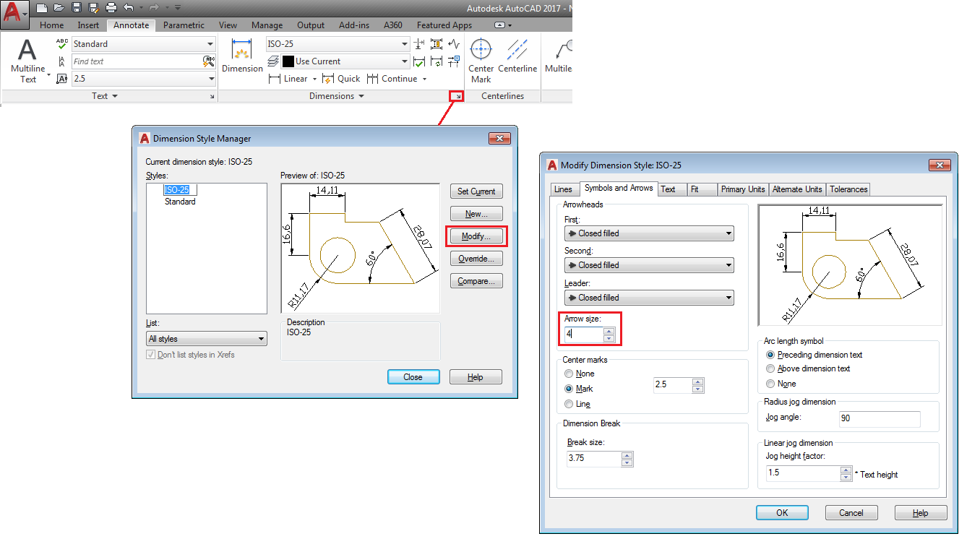Click the Find text input box

(x=137, y=61)
